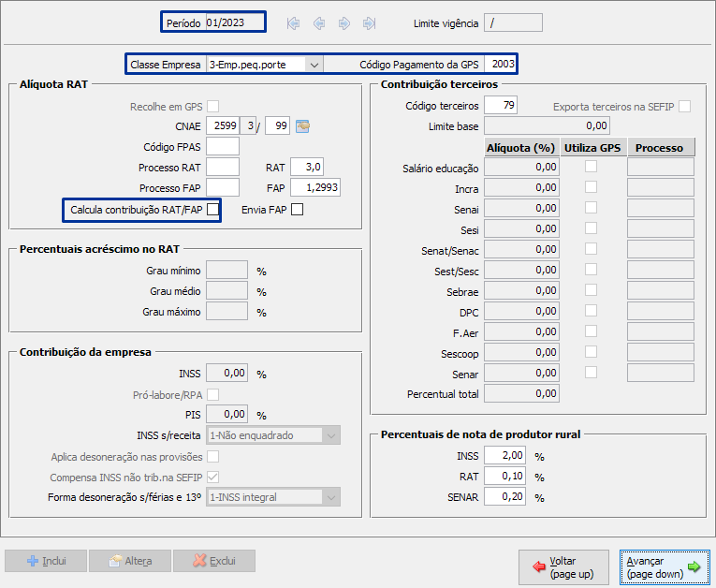This screenshot has height=588, width=716.
Task: Click the Altera button
Action: (x=130, y=561)
